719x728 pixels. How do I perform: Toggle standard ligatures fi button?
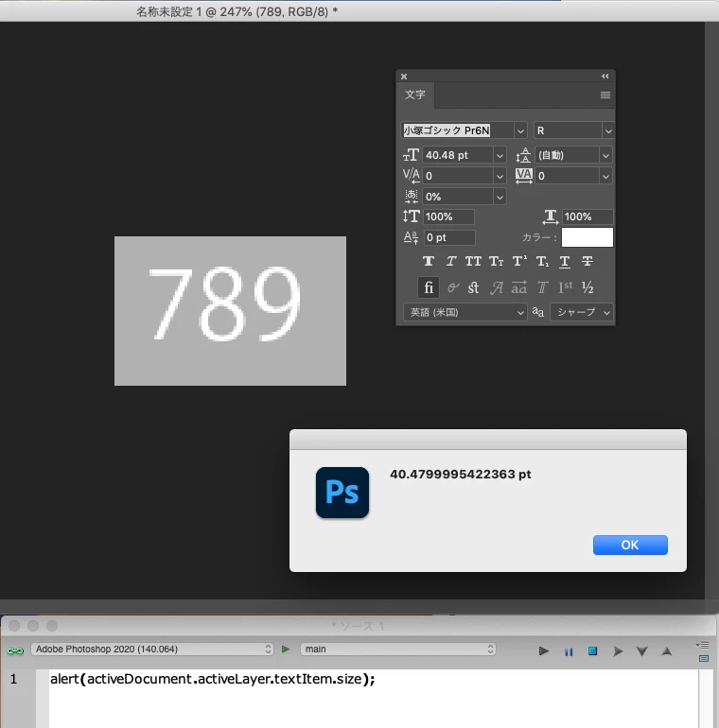tap(429, 287)
